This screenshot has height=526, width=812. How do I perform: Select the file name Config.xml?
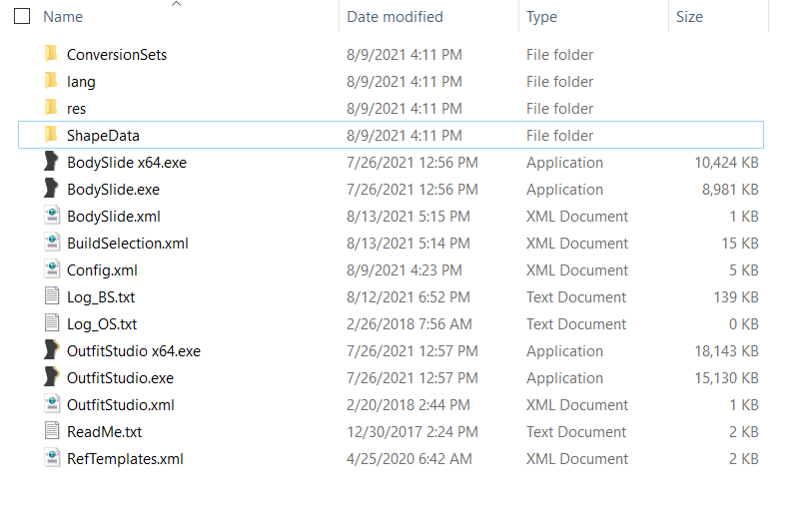tap(102, 270)
